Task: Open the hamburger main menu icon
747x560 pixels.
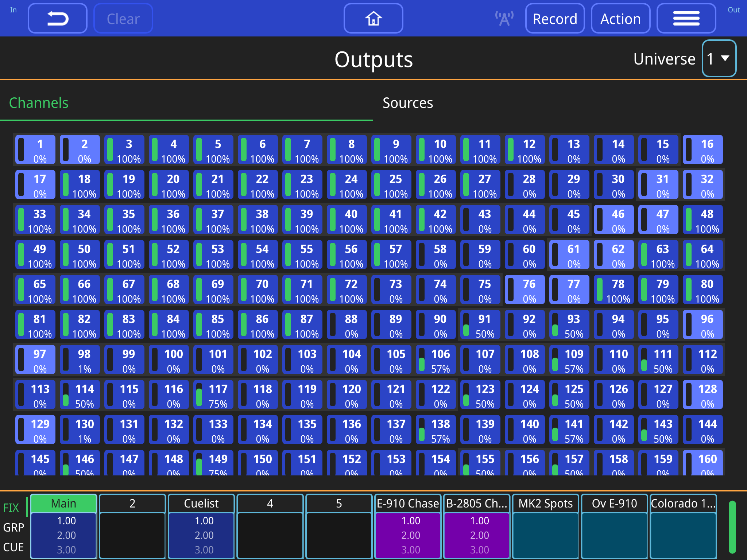Action: pos(686,18)
